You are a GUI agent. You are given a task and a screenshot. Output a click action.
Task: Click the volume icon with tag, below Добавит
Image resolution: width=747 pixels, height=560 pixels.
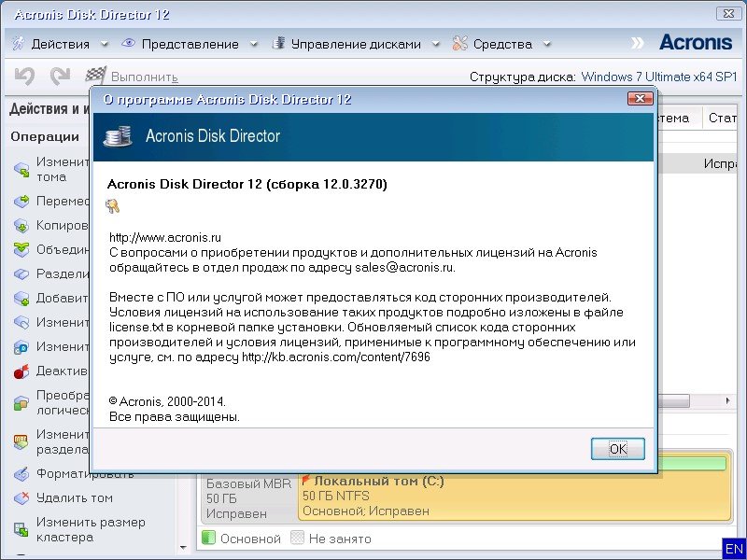[x=21, y=322]
